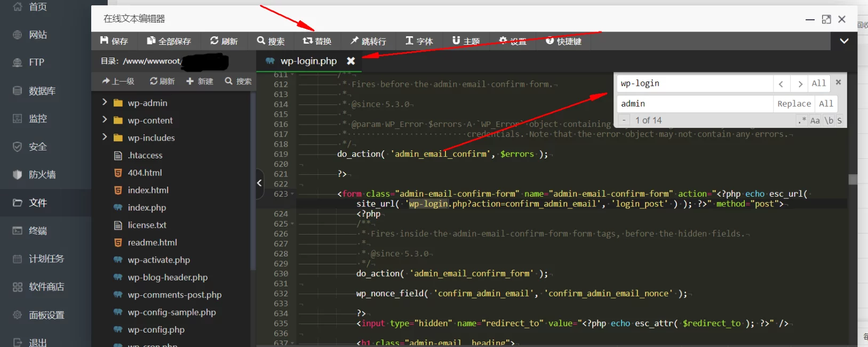Click the Replace button
Screen dimensions: 868x347
(794, 103)
